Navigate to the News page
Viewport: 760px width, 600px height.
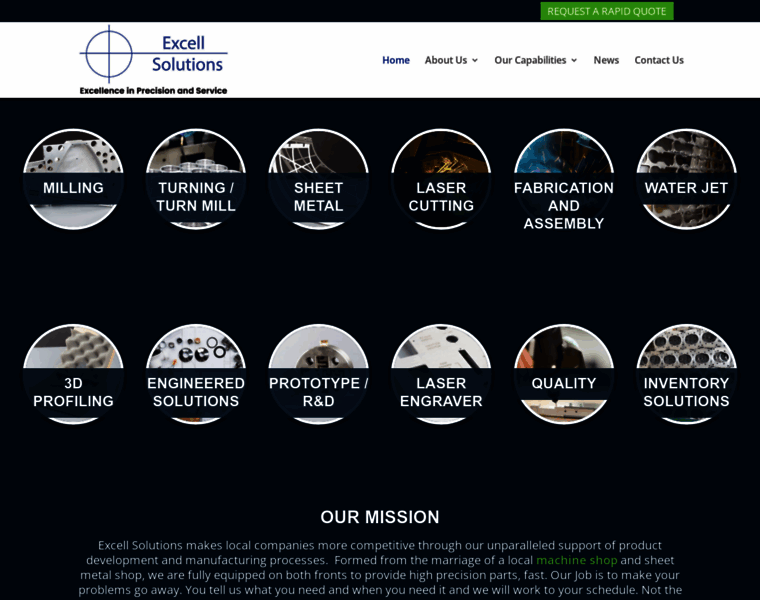pyautogui.click(x=606, y=60)
